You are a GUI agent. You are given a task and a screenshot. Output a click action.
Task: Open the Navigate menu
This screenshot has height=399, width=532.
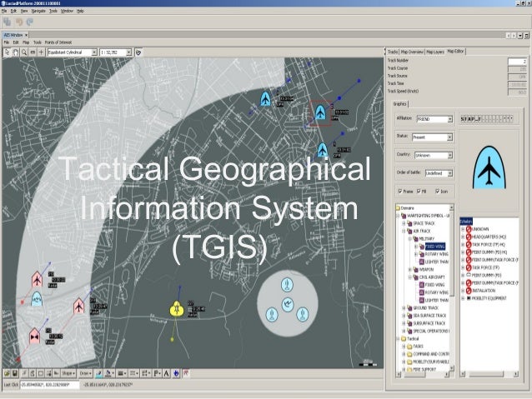pos(40,12)
